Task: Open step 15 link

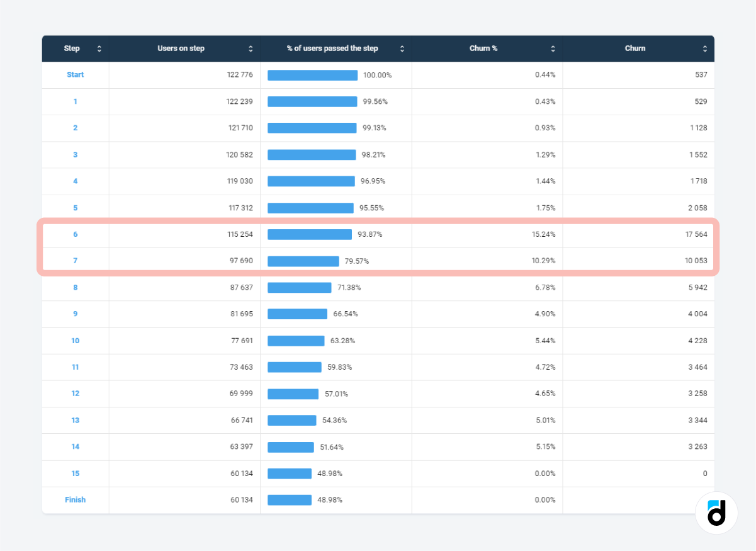Action: [75, 474]
